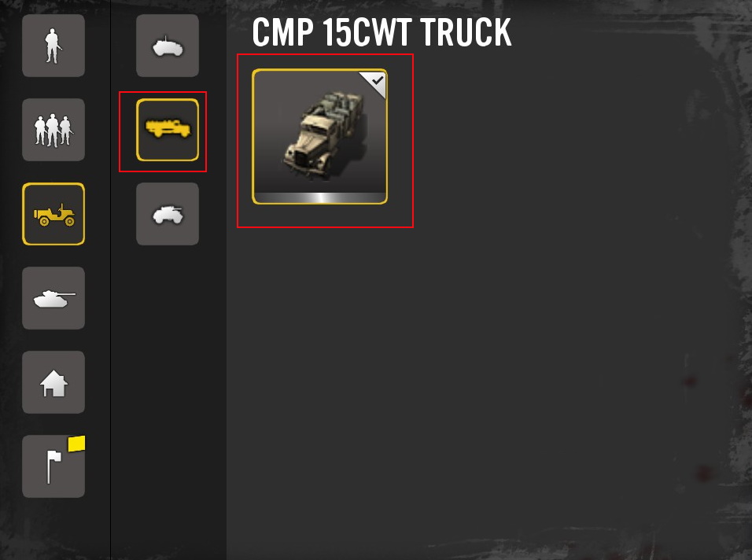Open the house buildings category

pos(53,382)
